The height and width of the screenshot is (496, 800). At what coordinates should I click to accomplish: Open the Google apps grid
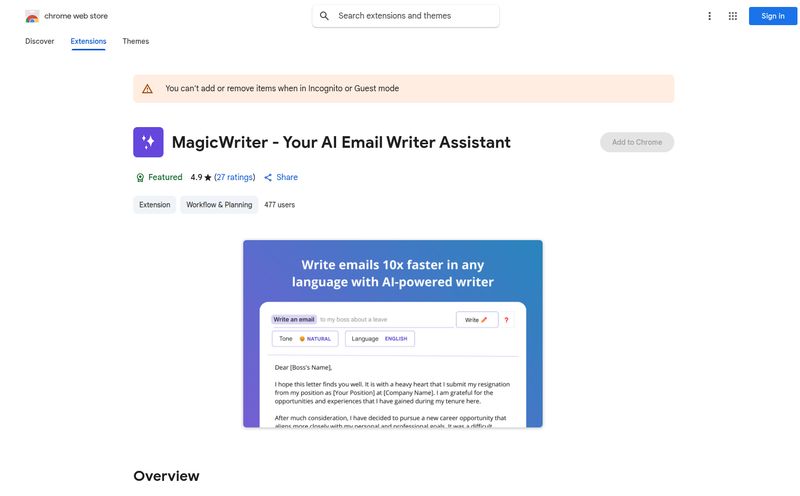[733, 16]
